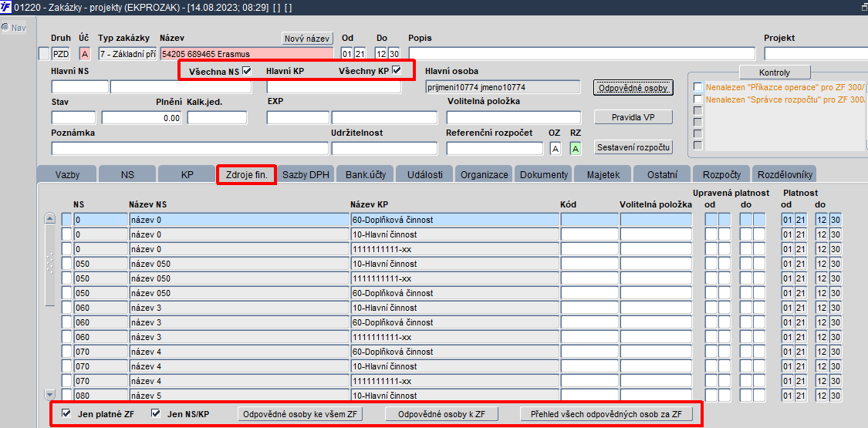The image size is (868, 428).
Task: Uncheck the Jen NS/KP checkbox
Action: coord(156,413)
